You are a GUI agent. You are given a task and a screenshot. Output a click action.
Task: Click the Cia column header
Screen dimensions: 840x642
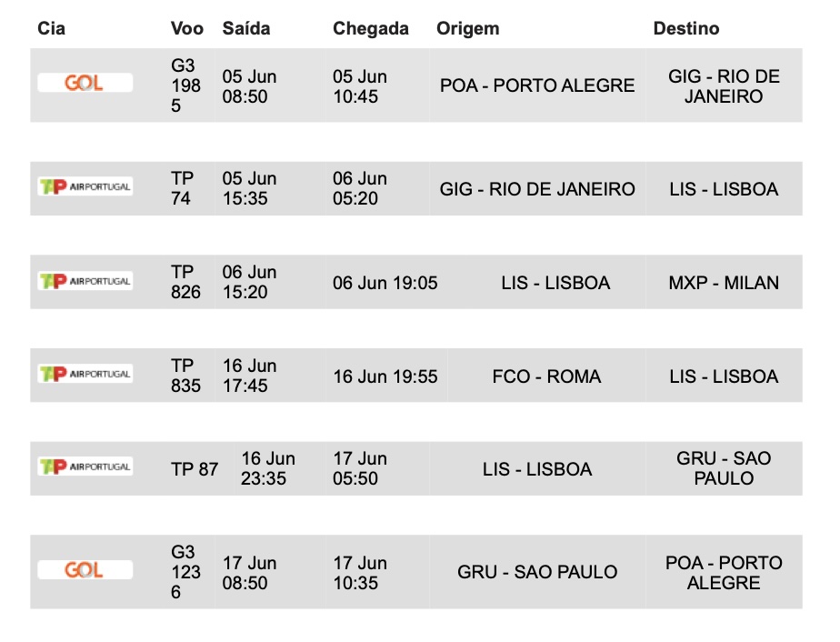tap(51, 29)
